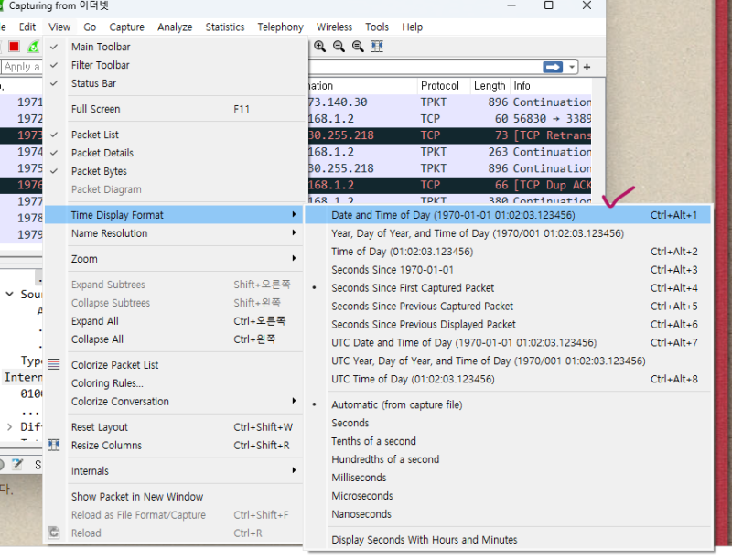Click the Zoom Out magnifier icon

coord(339,47)
